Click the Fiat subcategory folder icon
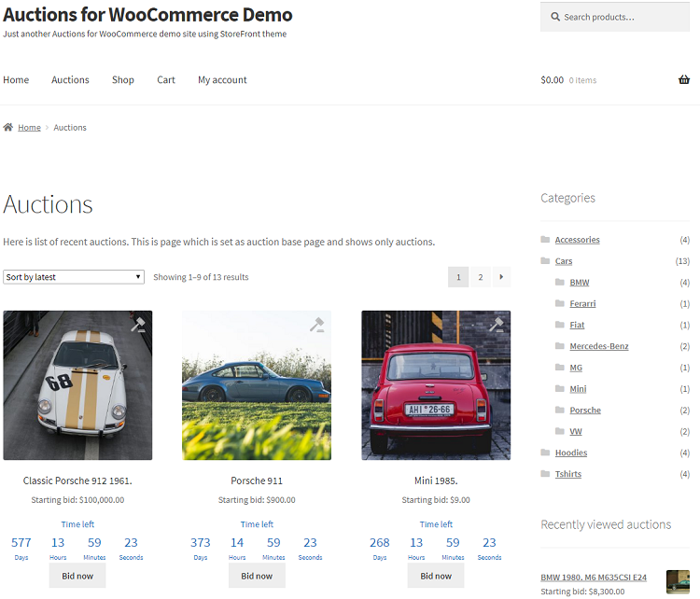 click(560, 325)
